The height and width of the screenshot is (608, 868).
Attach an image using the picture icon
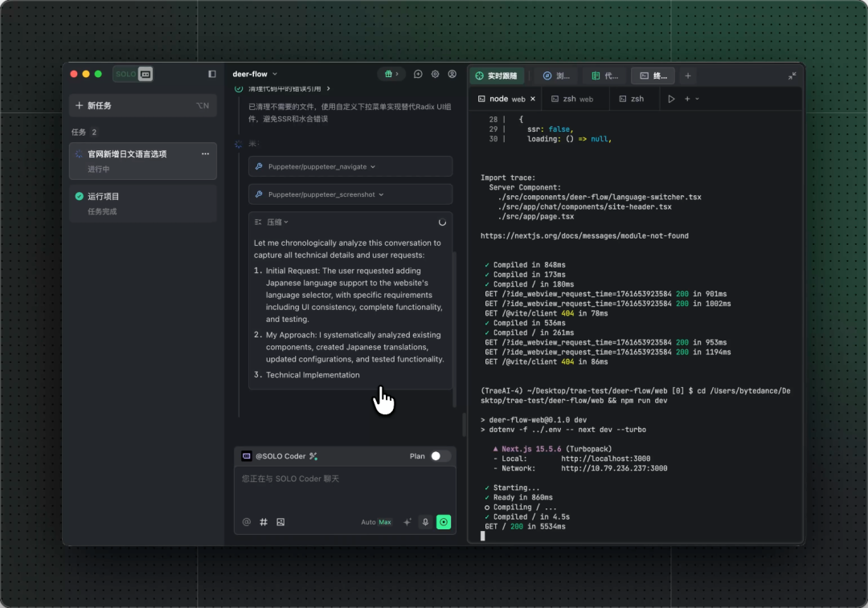[x=280, y=522]
